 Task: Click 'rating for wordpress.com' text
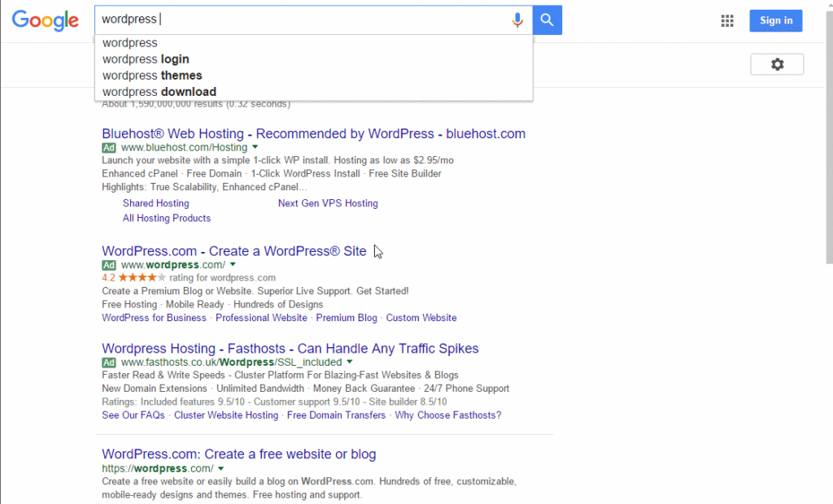click(x=223, y=278)
